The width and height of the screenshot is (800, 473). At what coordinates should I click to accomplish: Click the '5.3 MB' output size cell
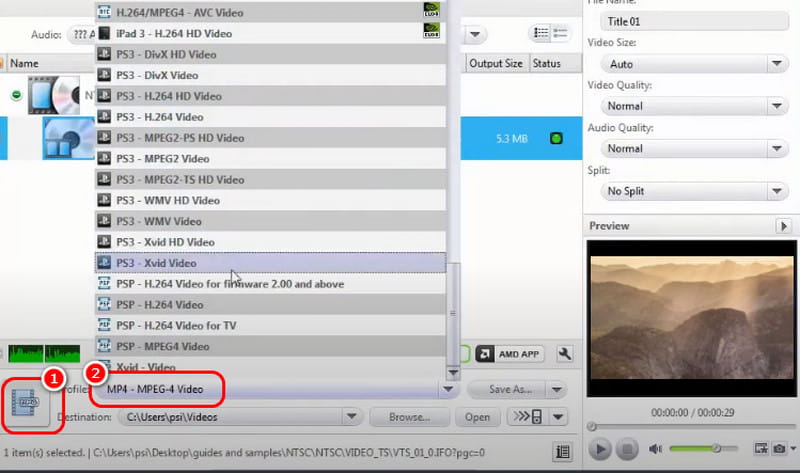[x=511, y=138]
